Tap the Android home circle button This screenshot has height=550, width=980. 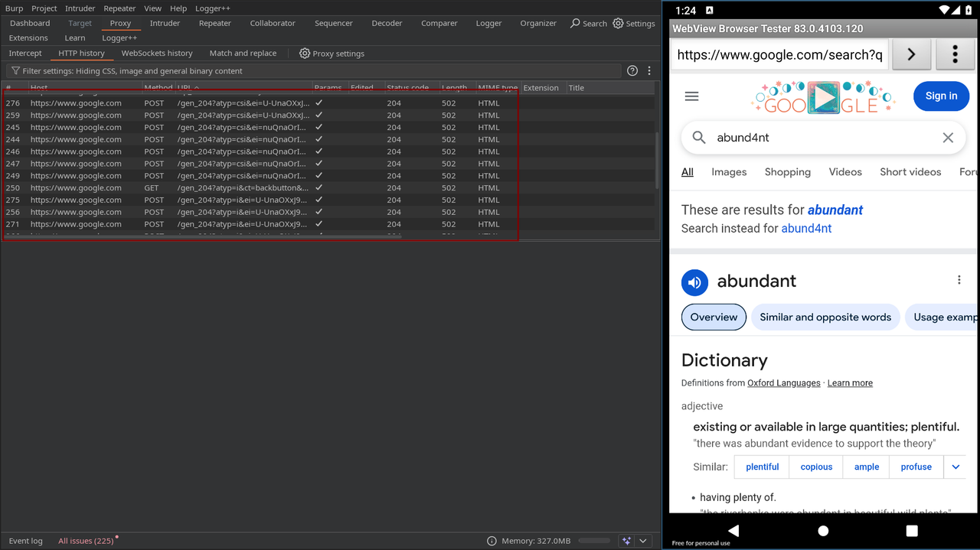[823, 530]
